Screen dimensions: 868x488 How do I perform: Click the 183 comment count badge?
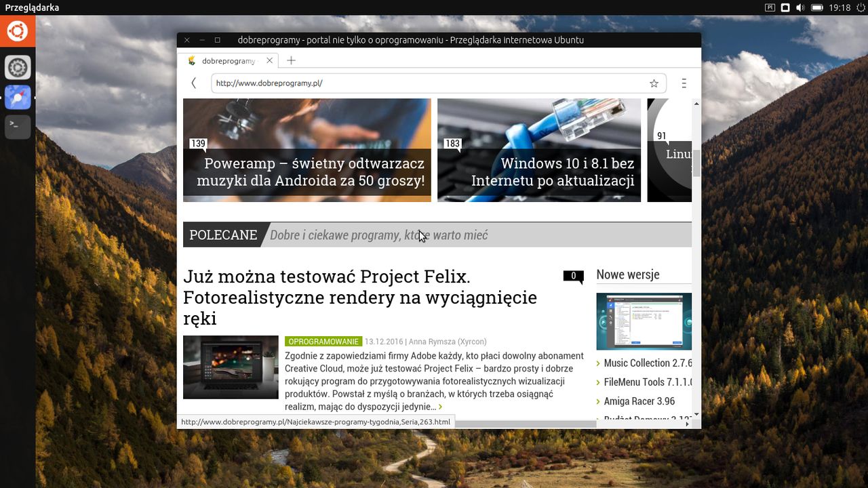coord(452,144)
